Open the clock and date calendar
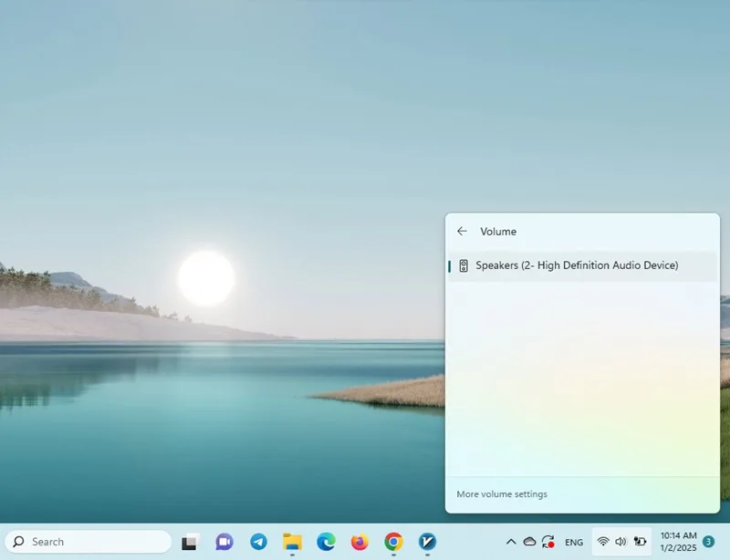The width and height of the screenshot is (730, 560). click(678, 542)
